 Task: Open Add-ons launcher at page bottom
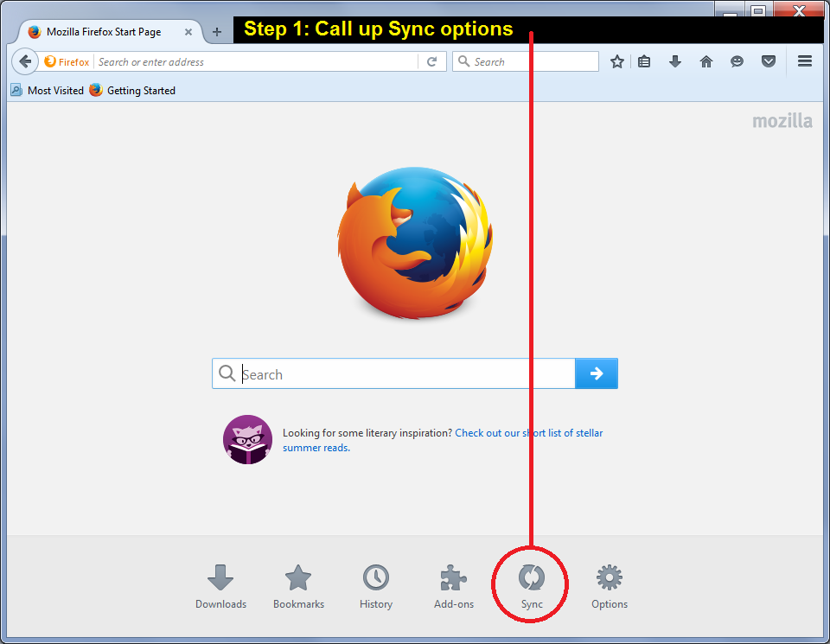tap(454, 587)
